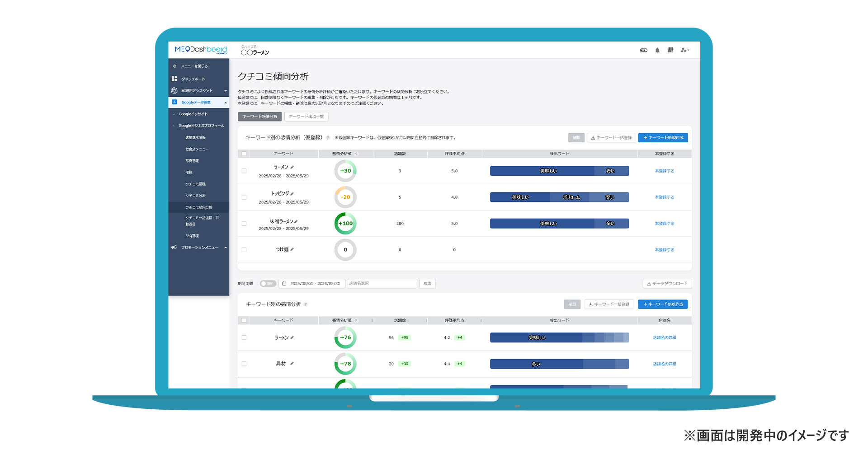Viewport: 868px width, 454px height.
Task: Toggle the 期間比較 OFF switch
Action: [x=268, y=284]
